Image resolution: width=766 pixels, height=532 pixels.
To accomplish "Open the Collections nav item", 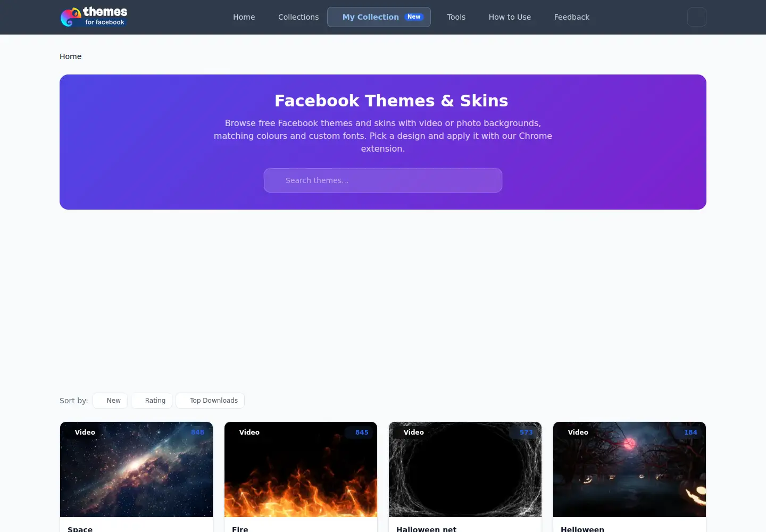I will point(298,17).
